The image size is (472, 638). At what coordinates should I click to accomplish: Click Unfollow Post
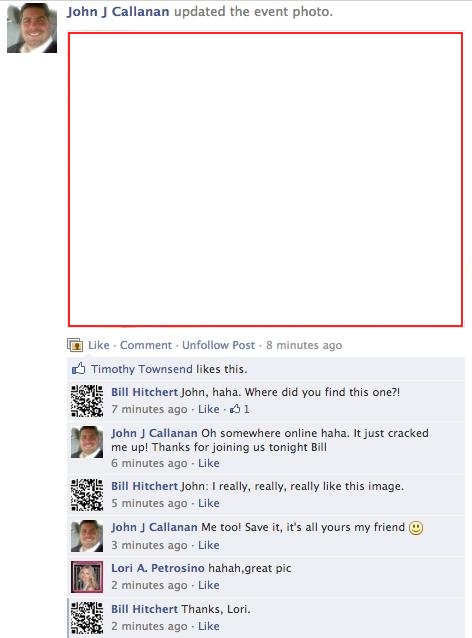219,345
